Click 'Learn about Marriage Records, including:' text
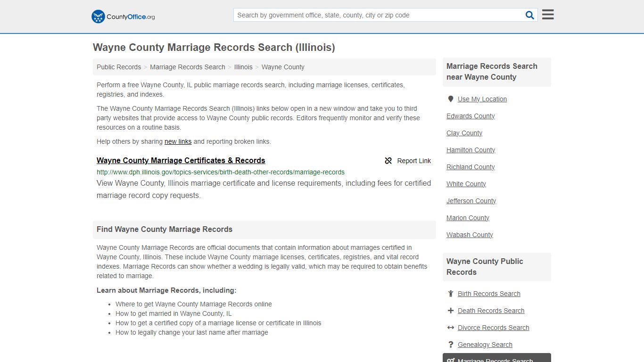Viewport: 644px width, 362px height. pyautogui.click(x=166, y=290)
